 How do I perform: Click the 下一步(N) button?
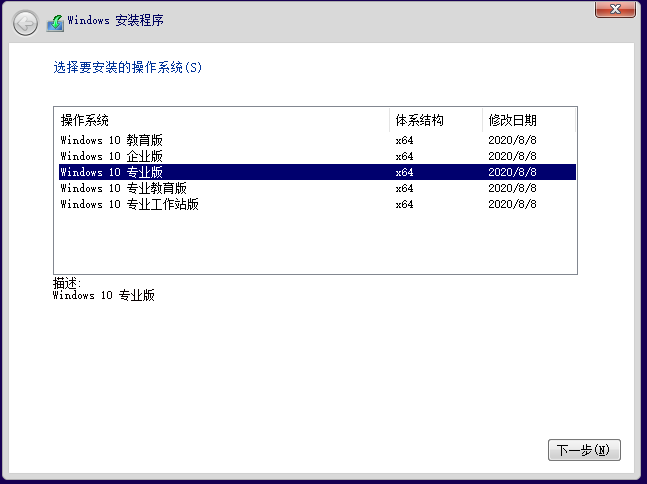coord(584,450)
